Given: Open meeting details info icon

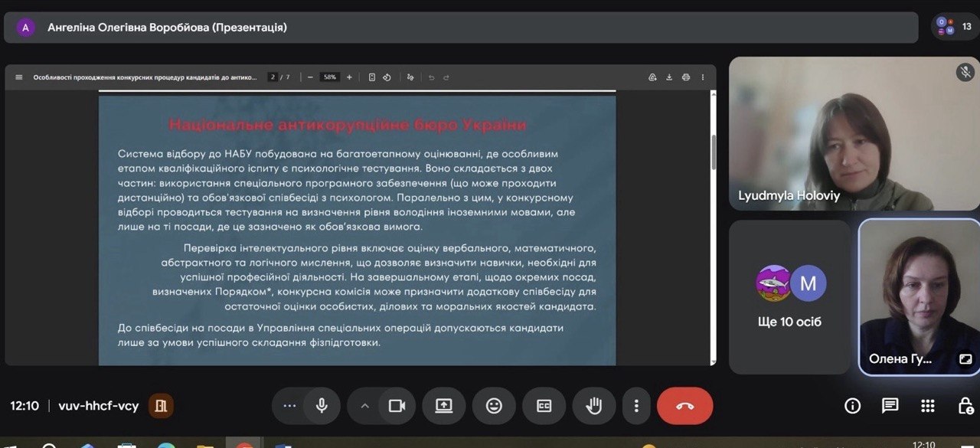Looking at the screenshot, I should tap(852, 406).
